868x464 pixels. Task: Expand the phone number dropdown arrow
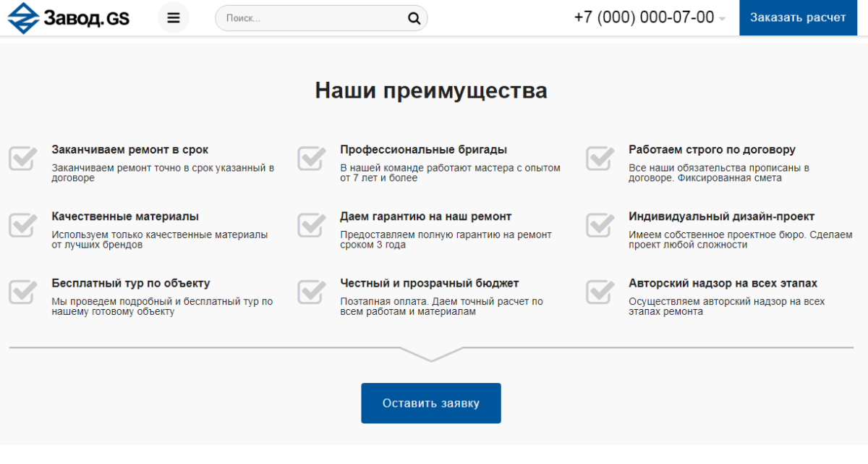coord(723,17)
